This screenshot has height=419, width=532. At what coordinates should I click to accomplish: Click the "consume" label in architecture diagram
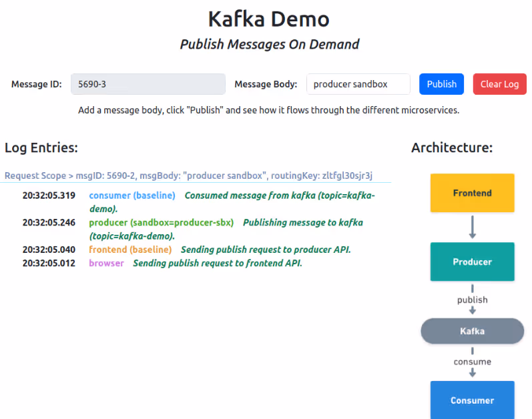click(473, 362)
